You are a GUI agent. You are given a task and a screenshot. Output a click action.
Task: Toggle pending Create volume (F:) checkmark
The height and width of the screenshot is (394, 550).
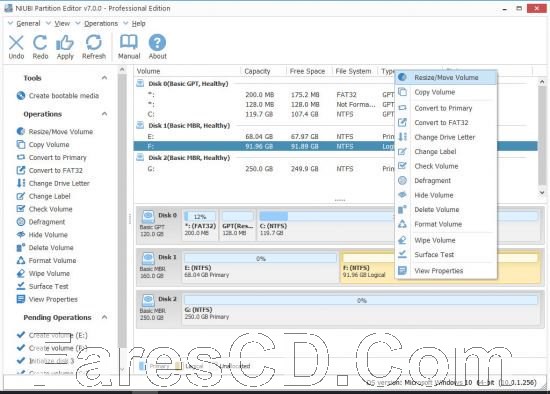pyautogui.click(x=21, y=348)
